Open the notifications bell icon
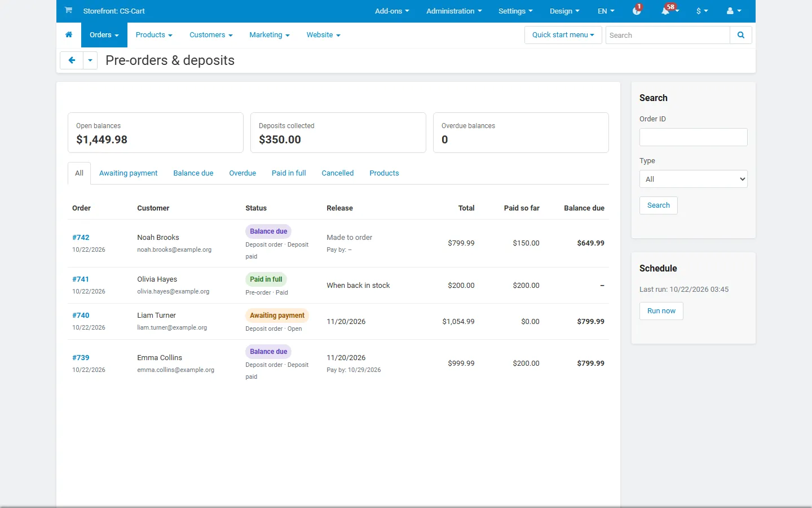The image size is (812, 508). click(x=667, y=11)
